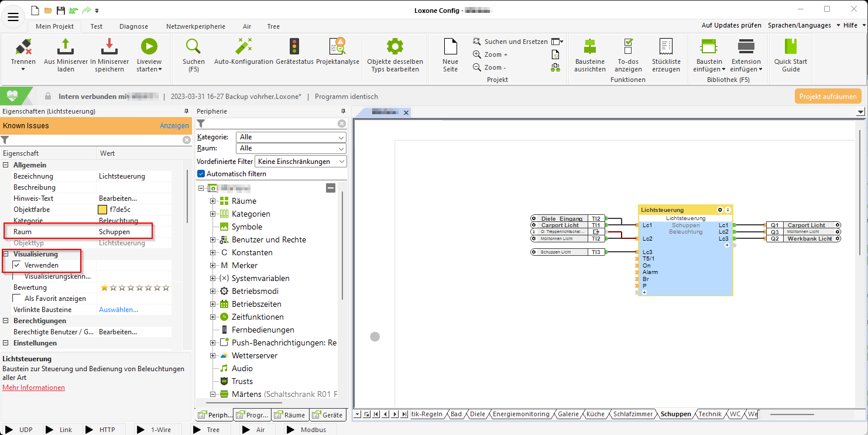
Task: Switch to the Air ribbon tab
Action: (247, 26)
